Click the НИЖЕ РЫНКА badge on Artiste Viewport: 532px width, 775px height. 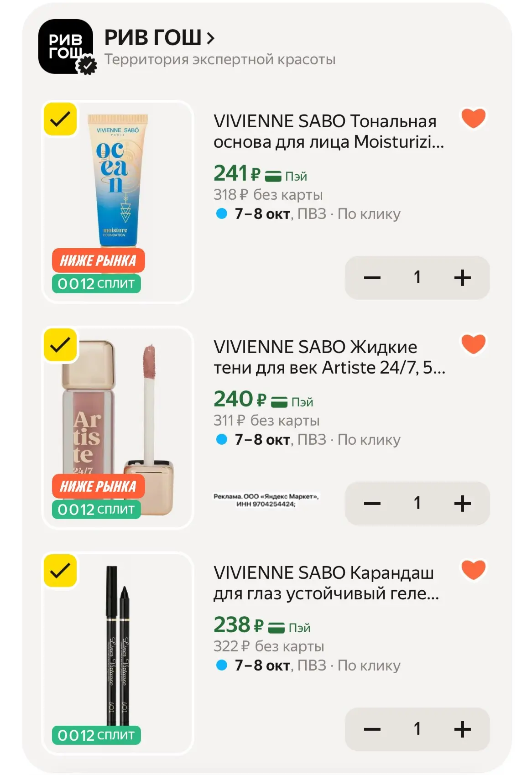tap(99, 486)
